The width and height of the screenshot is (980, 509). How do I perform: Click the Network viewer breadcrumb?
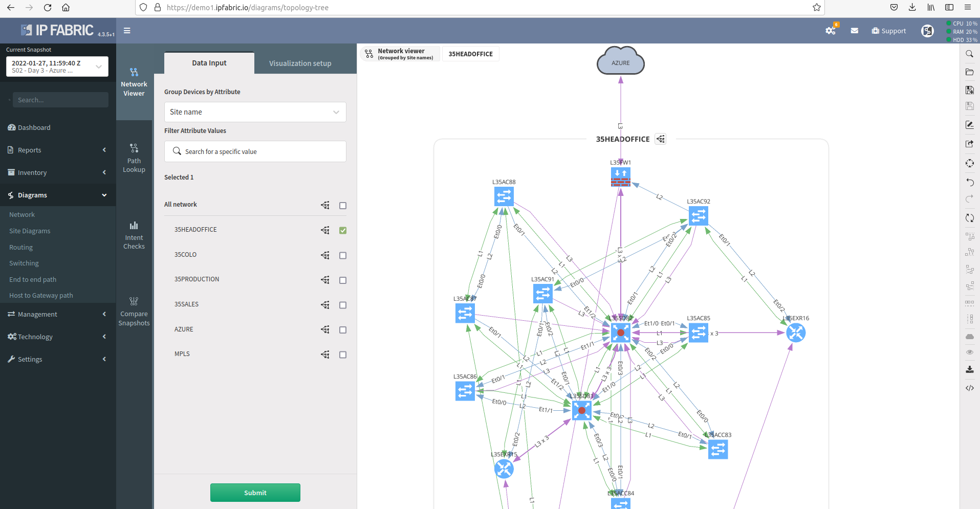coord(401,54)
